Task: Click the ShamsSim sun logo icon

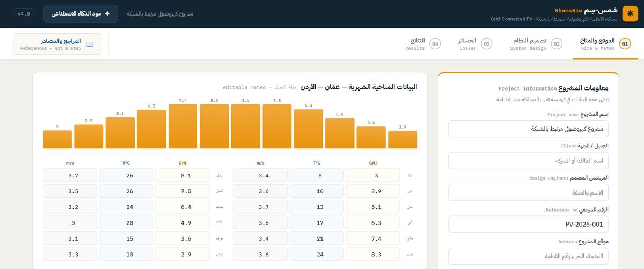Action: pos(630,13)
